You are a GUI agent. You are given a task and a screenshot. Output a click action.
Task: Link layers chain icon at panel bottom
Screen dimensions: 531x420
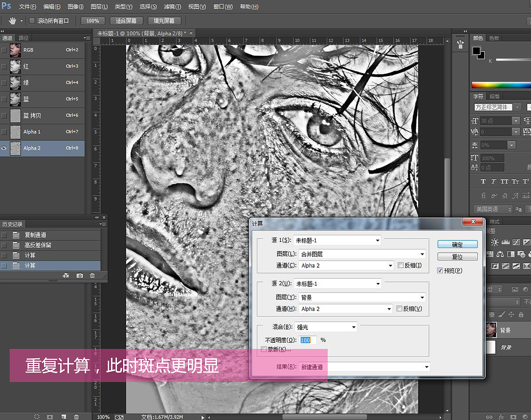(489, 417)
